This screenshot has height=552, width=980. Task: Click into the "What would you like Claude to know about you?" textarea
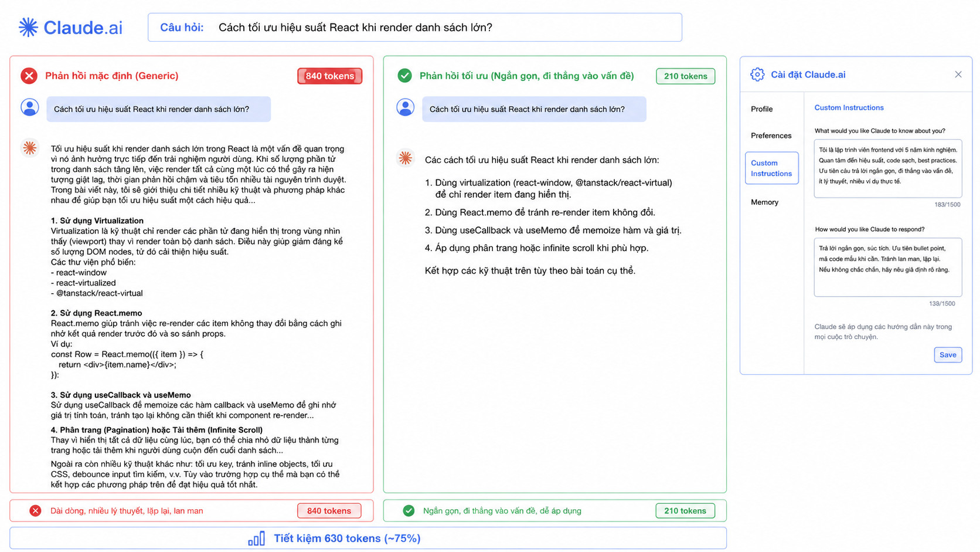coord(887,168)
